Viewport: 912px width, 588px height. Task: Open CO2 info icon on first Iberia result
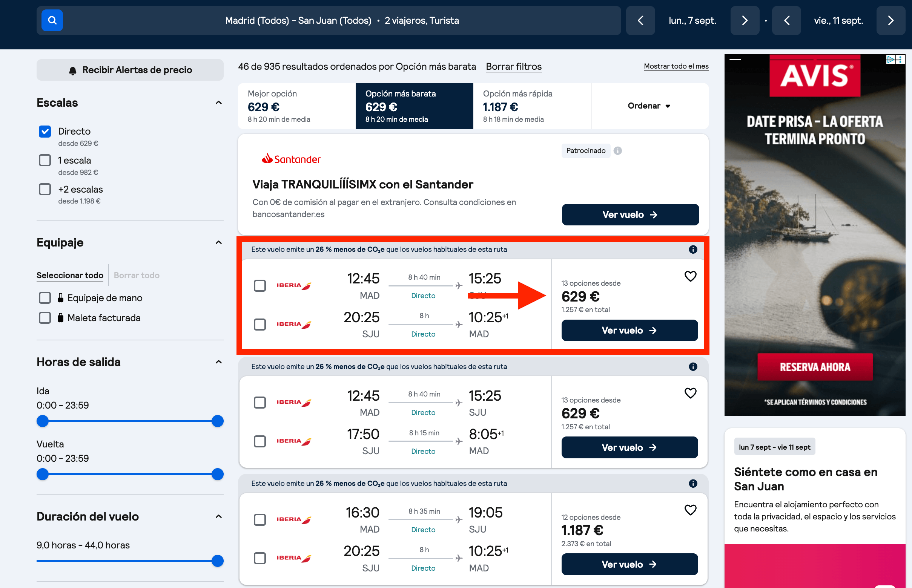click(x=693, y=249)
